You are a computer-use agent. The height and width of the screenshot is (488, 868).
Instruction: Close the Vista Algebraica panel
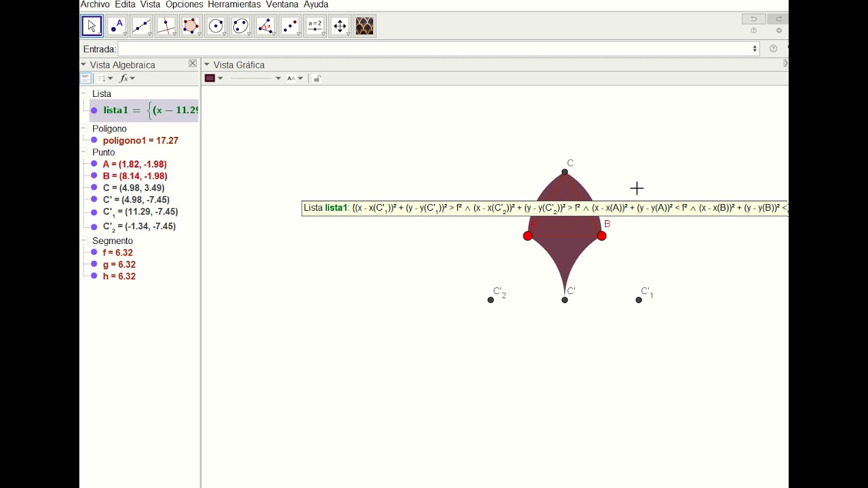(x=193, y=64)
